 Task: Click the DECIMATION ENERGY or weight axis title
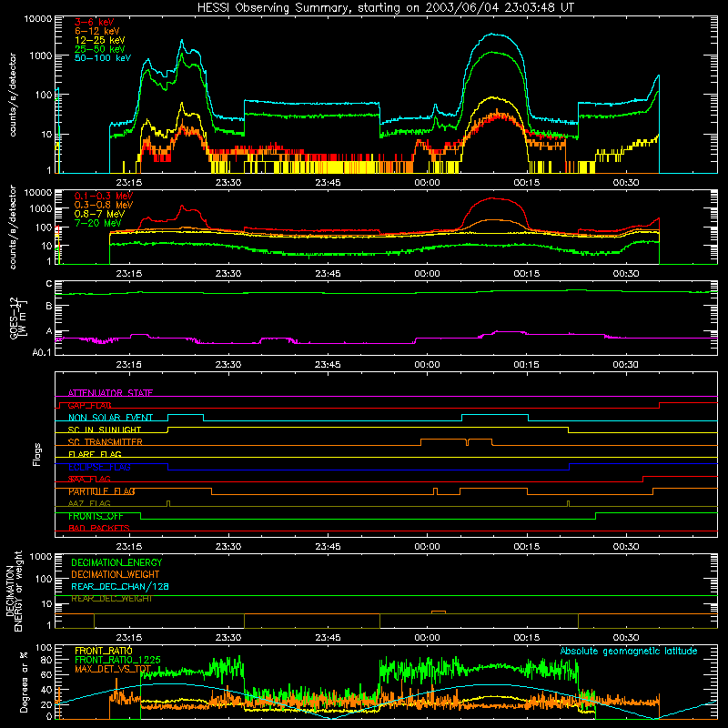[14, 591]
